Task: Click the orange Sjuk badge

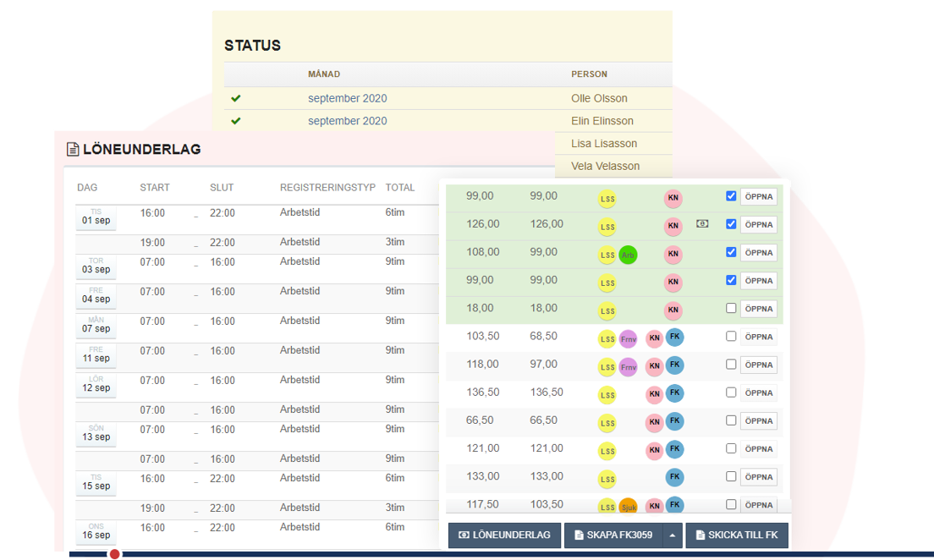Action: (628, 507)
